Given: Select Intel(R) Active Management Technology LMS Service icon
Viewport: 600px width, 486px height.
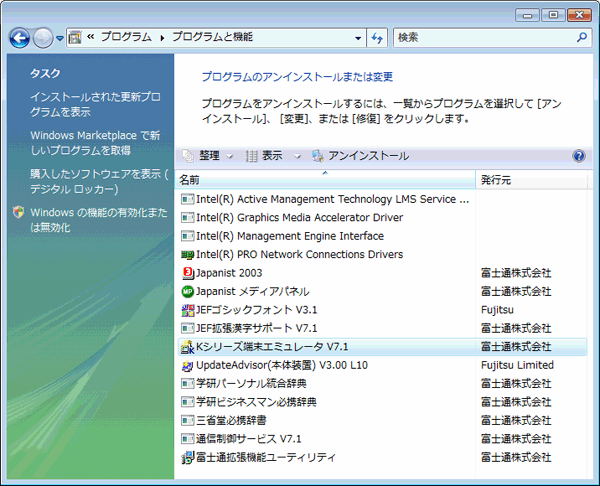Looking at the screenshot, I should click(x=188, y=199).
